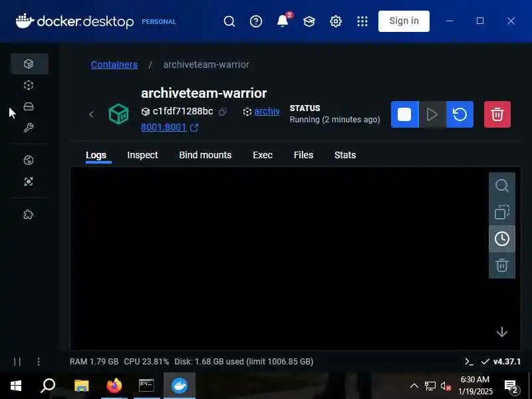Go to the Containers breadcrumb link
Image resolution: width=532 pixels, height=399 pixels.
(x=114, y=65)
